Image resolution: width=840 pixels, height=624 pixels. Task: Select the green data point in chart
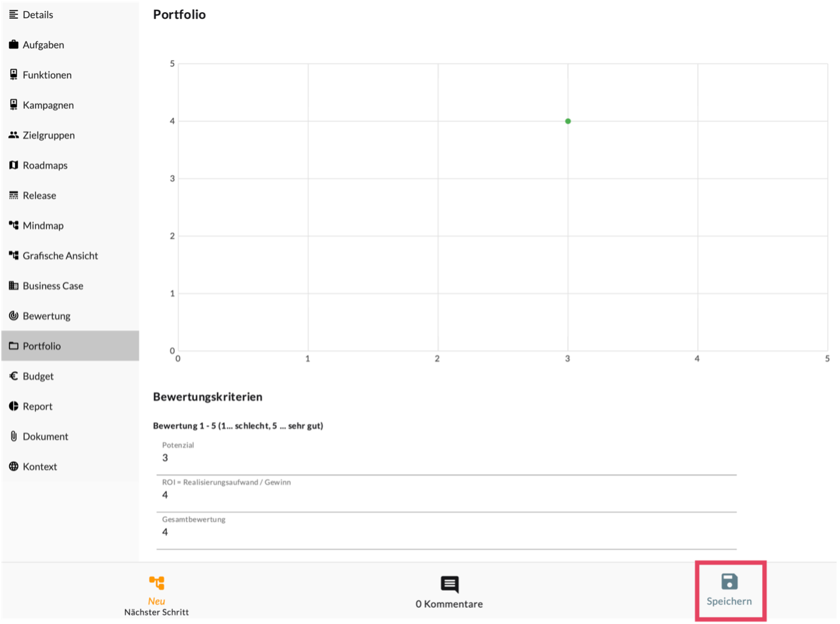[x=568, y=122]
